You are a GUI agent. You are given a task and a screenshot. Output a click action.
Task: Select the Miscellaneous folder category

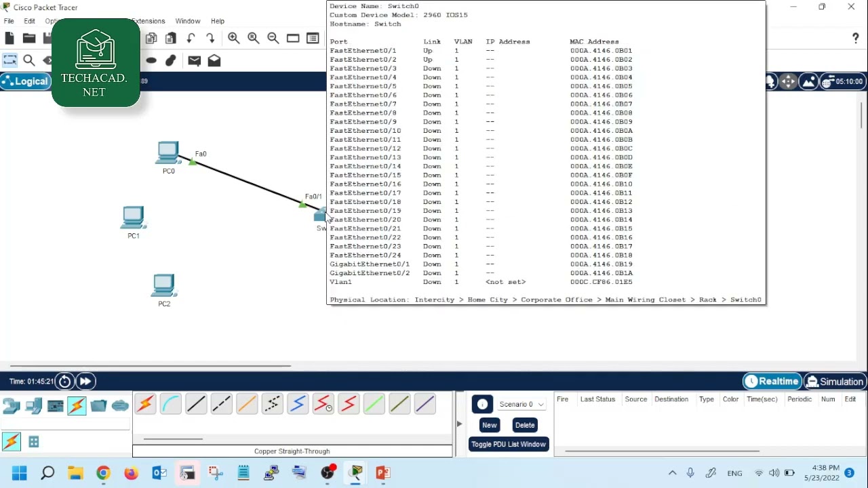click(x=98, y=406)
